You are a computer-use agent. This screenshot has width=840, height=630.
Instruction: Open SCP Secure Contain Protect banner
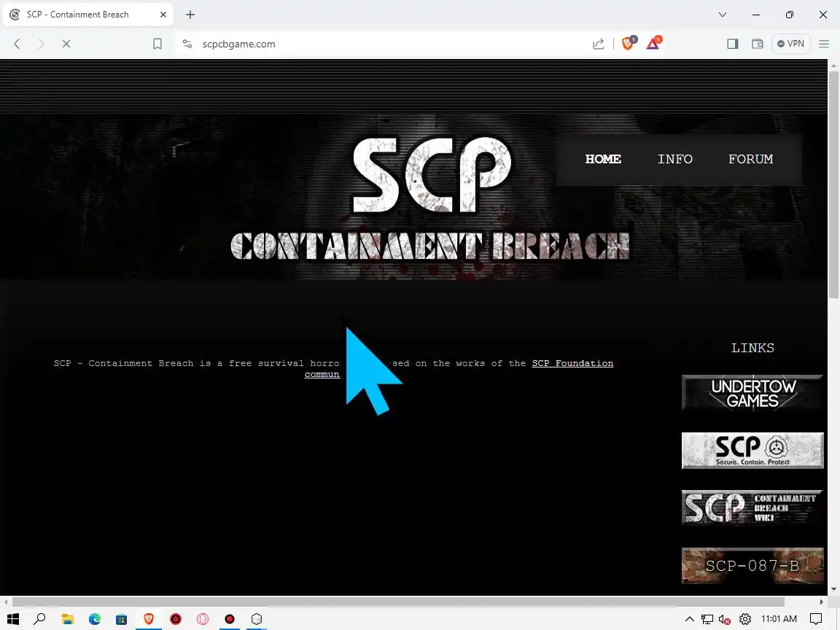(752, 451)
